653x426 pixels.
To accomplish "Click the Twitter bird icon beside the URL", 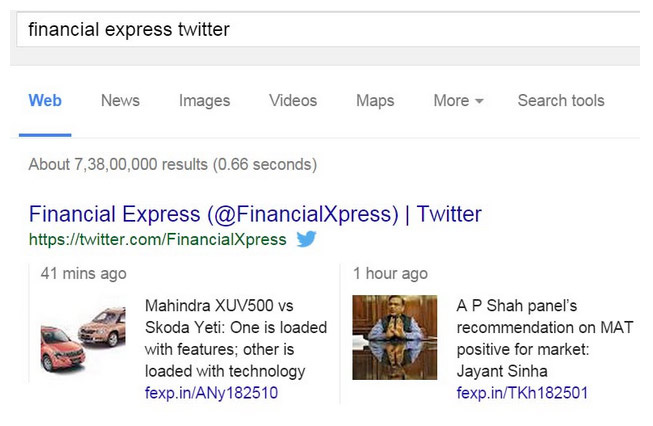I will (306, 239).
